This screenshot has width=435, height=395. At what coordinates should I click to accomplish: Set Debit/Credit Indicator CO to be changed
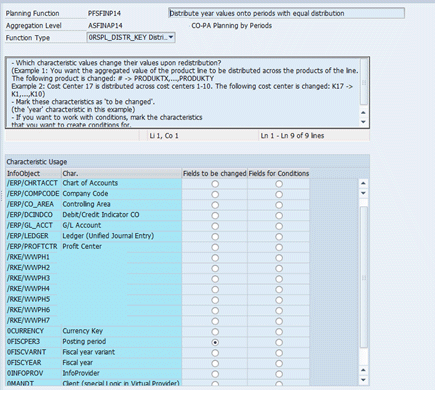click(x=215, y=216)
